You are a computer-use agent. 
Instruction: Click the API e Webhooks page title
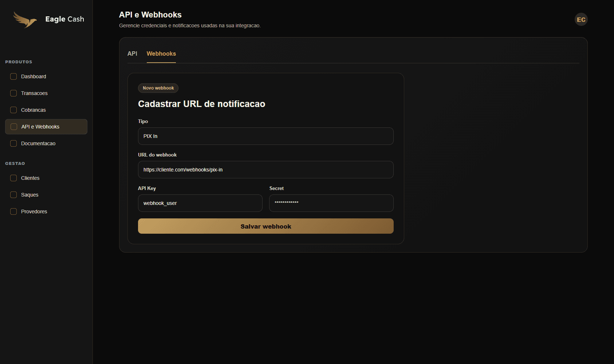150,15
